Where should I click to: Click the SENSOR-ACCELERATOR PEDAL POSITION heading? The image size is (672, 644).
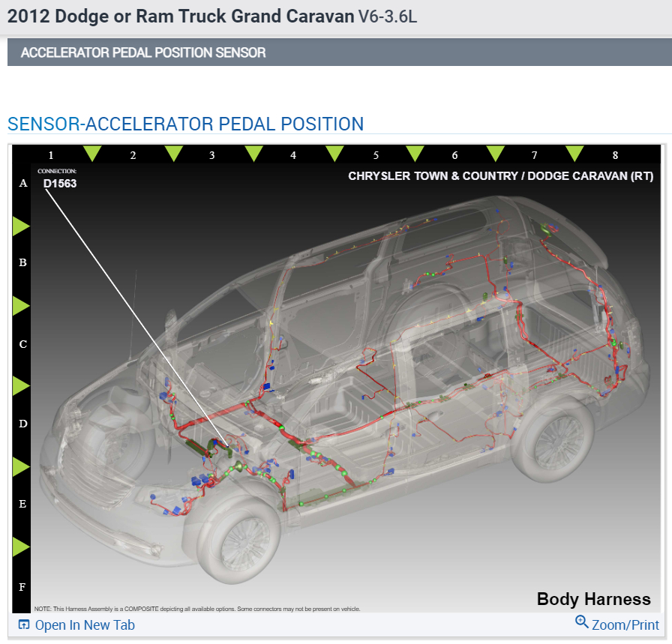click(x=185, y=124)
